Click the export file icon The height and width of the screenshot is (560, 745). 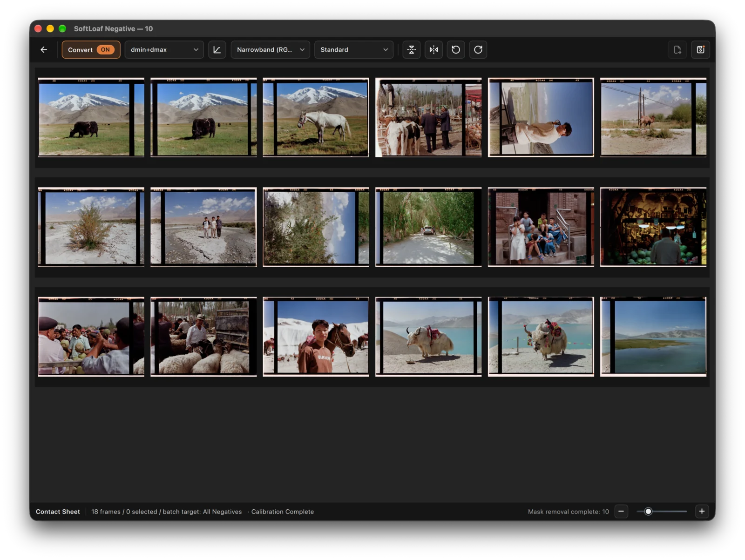[677, 50]
